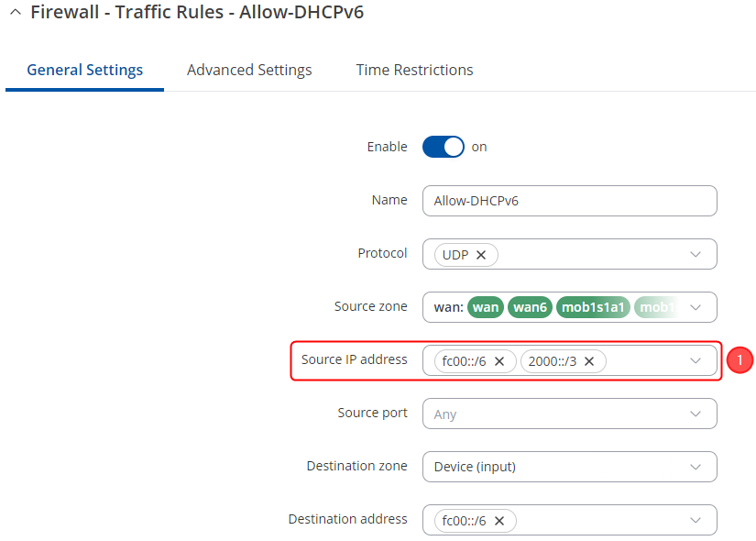This screenshot has height=541, width=756.
Task: Click the wan6 source zone tag
Action: (x=530, y=307)
